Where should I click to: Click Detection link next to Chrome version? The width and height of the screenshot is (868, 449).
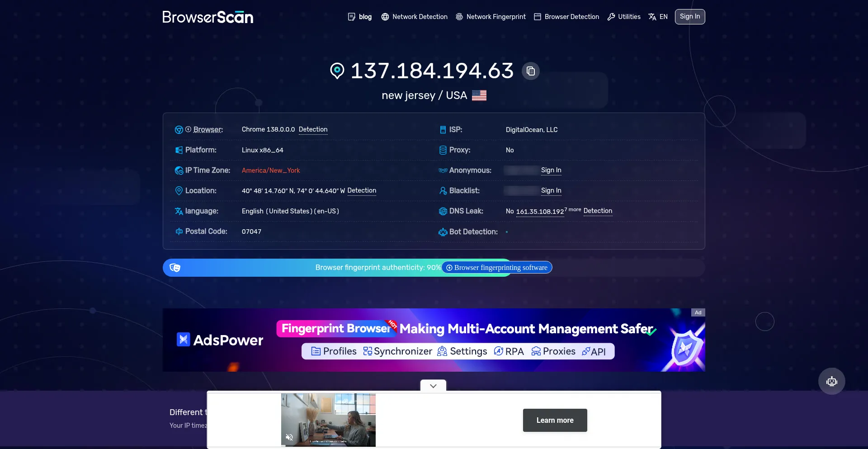313,130
